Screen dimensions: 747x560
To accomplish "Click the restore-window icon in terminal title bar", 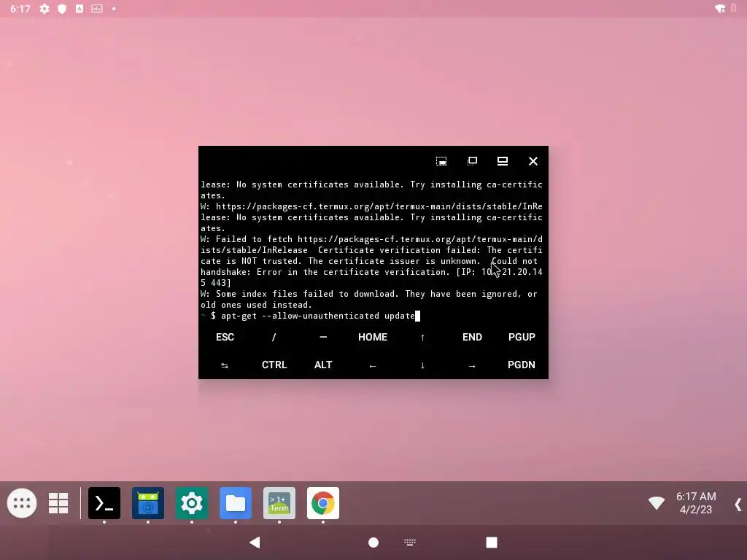I will 472,161.
